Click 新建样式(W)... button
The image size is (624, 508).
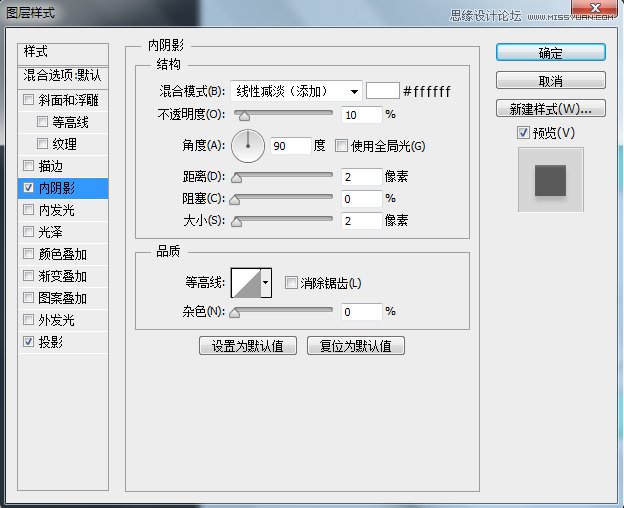tap(551, 108)
